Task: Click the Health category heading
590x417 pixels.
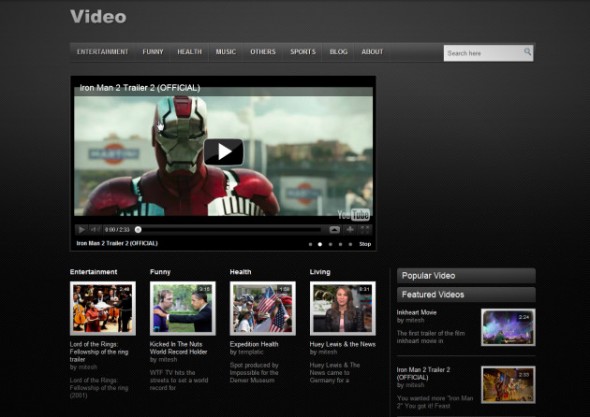Action: pos(240,272)
